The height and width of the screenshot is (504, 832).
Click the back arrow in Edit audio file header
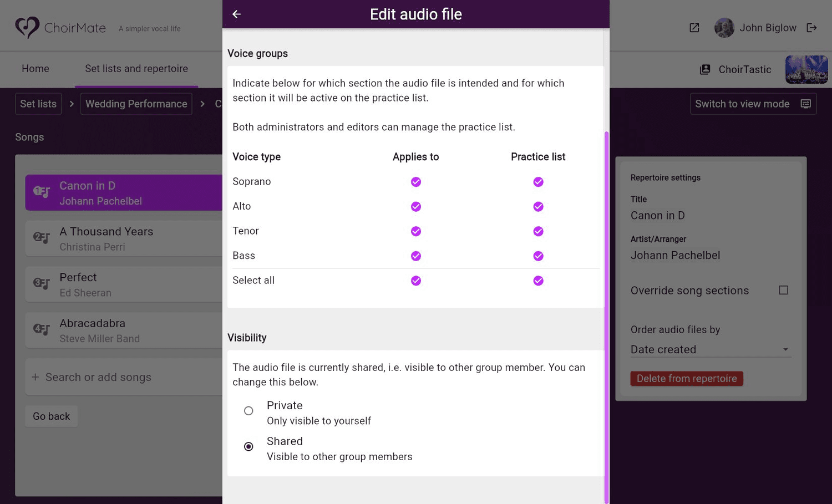pos(236,14)
